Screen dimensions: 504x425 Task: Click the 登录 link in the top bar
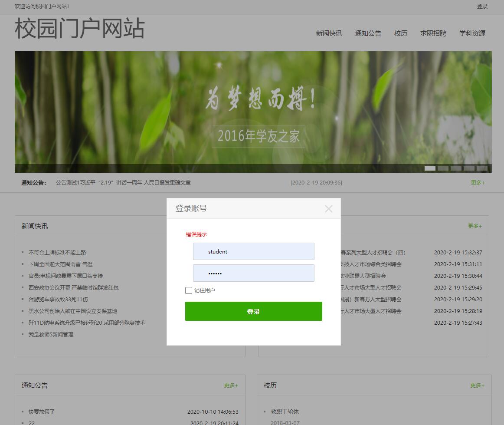coord(483,7)
